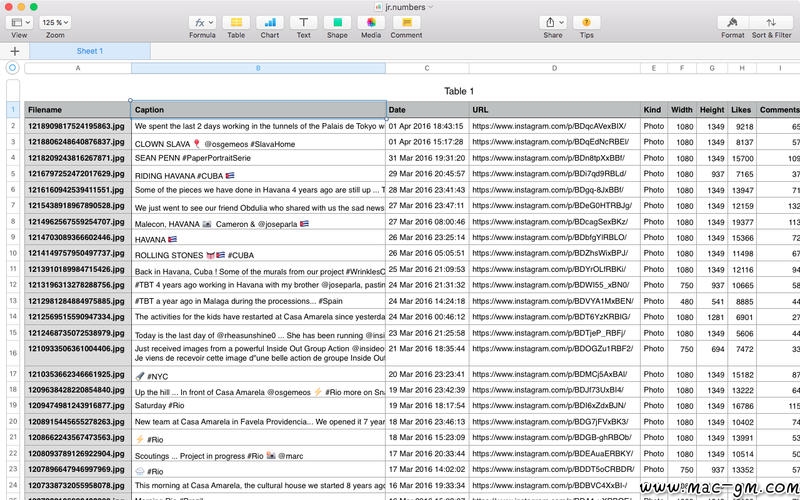Click the Chart toolbar icon
The width and height of the screenshot is (800, 500).
(x=269, y=22)
